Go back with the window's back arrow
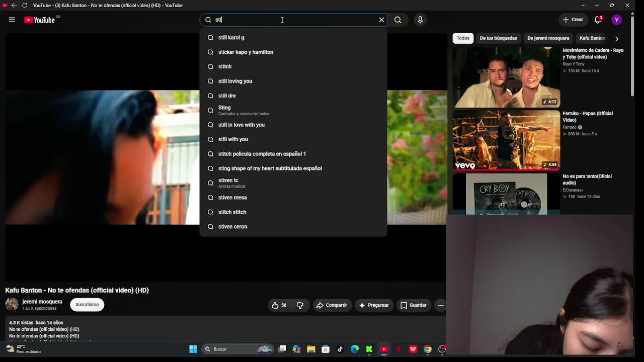The width and height of the screenshot is (644, 362). coord(14,6)
